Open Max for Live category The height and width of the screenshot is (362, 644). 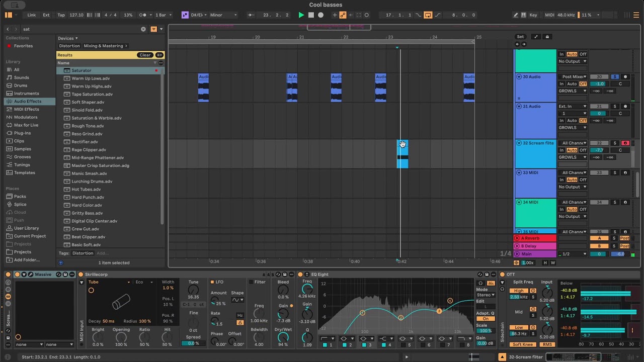coord(26,125)
